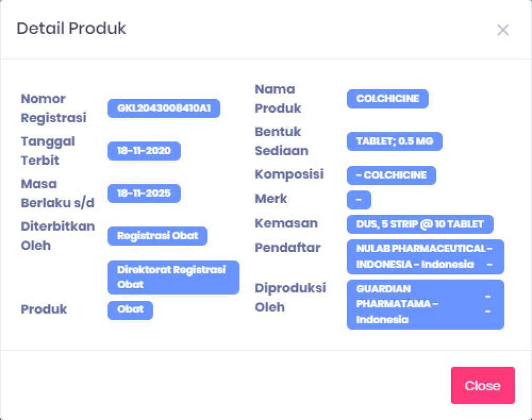Screen dimensions: 532x420
Task: Select the DUS, 5 STRIP @ 10 TABLET badge
Action: pos(420,224)
